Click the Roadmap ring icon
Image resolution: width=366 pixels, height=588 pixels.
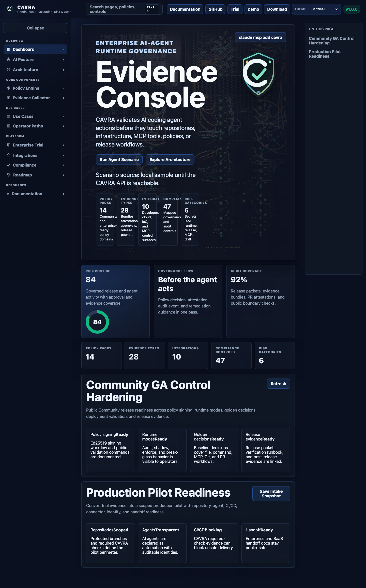pos(8,175)
